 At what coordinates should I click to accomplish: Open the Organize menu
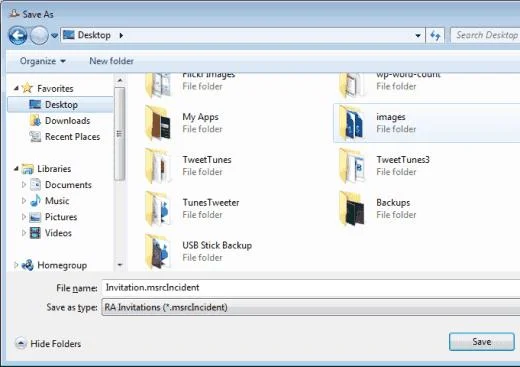click(x=43, y=61)
